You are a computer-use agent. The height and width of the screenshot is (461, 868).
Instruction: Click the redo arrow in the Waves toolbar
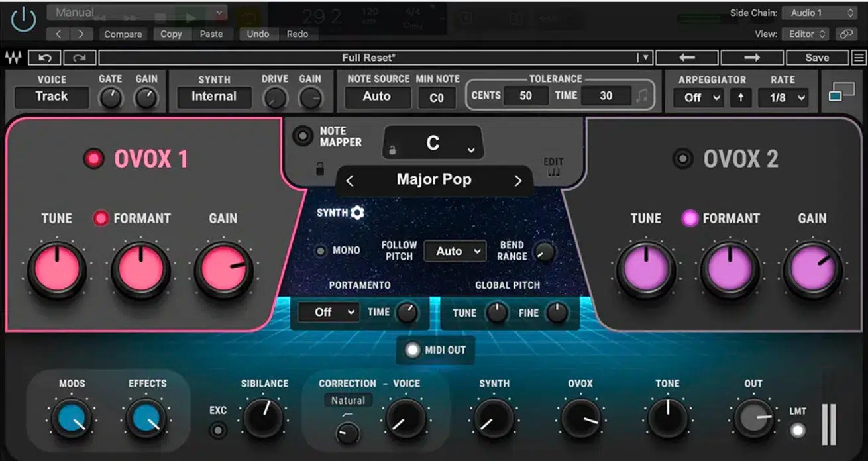pos(79,57)
